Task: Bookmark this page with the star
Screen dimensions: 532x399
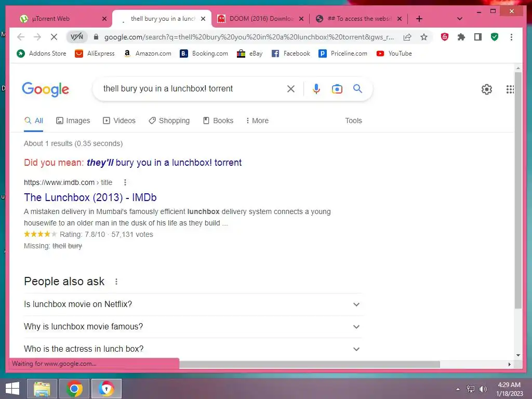Action: (x=424, y=37)
